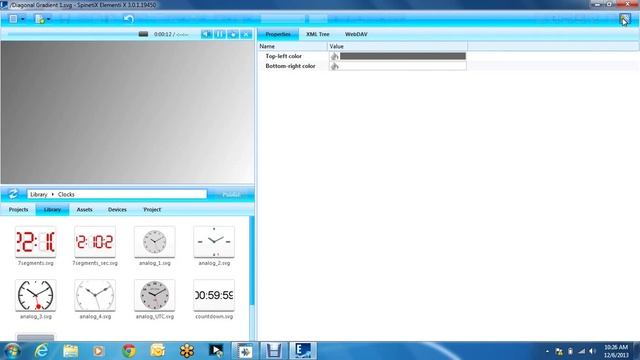Click the third preview control button beside pause
Viewport: 640px width, 360px height.
(233, 34)
